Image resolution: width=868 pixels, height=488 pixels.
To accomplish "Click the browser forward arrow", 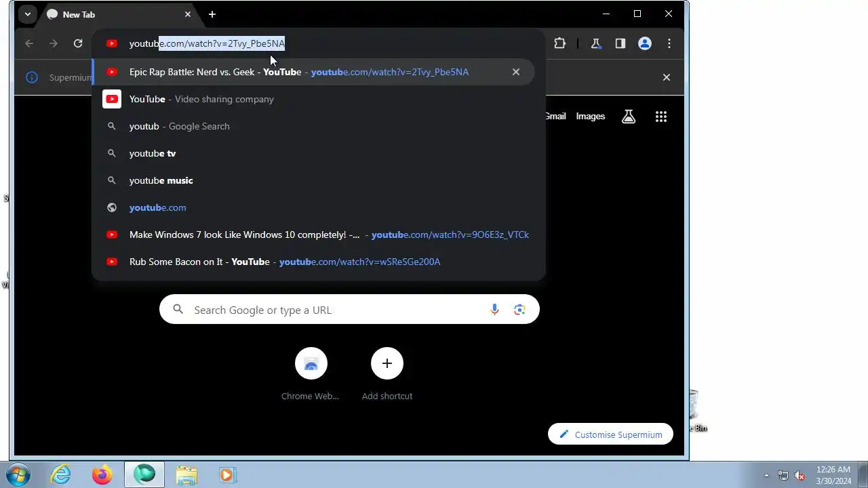I will tap(54, 43).
